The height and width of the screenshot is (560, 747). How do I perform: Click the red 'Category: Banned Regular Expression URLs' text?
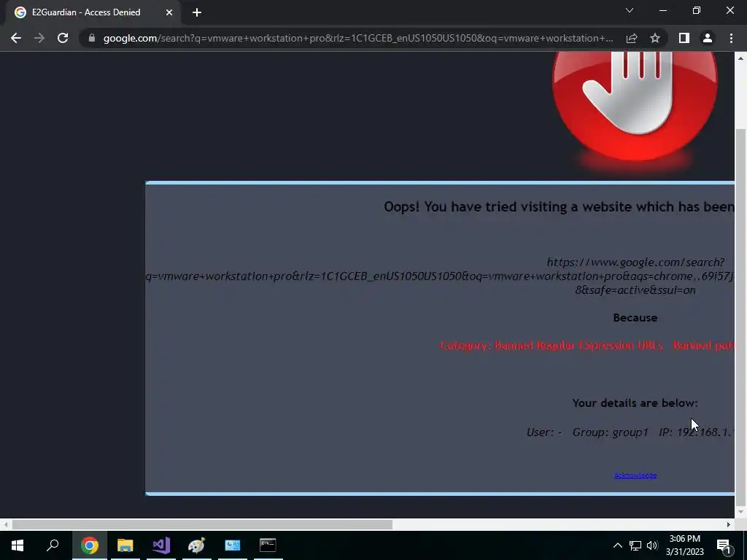click(x=551, y=346)
